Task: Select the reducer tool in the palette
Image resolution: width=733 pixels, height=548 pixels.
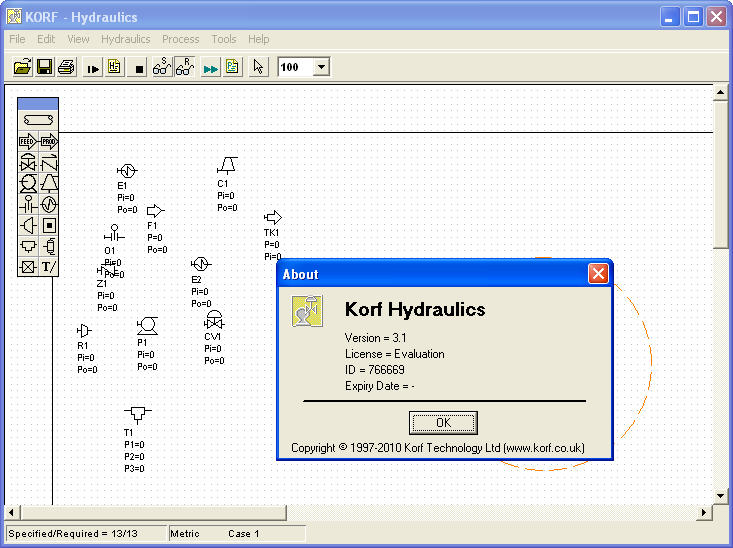Action: [x=28, y=225]
